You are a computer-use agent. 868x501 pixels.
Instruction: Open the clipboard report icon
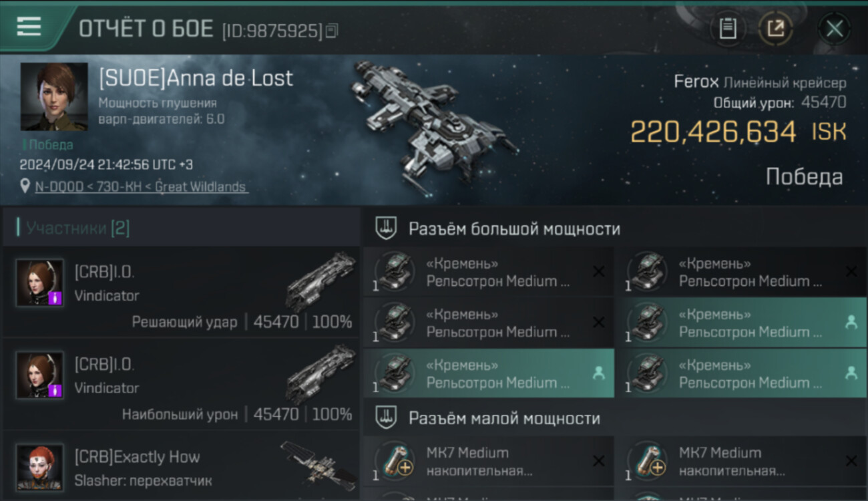pos(728,29)
